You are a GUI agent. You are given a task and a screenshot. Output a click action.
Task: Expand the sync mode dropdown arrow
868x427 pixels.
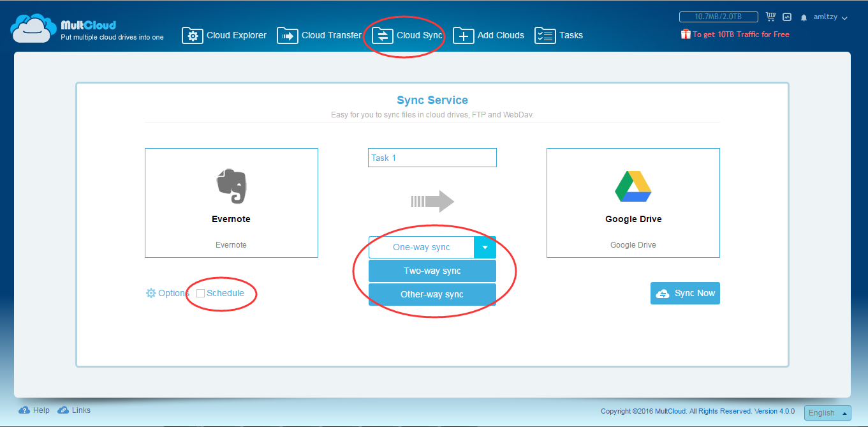(485, 247)
